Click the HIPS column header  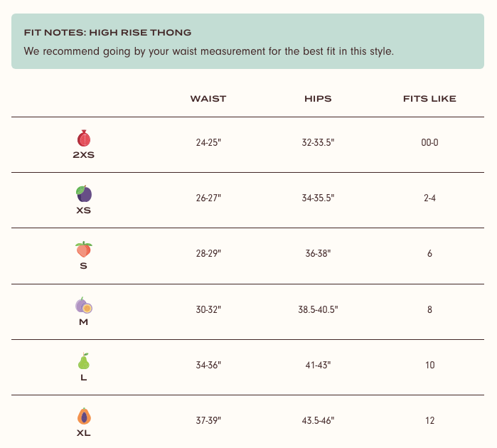318,99
